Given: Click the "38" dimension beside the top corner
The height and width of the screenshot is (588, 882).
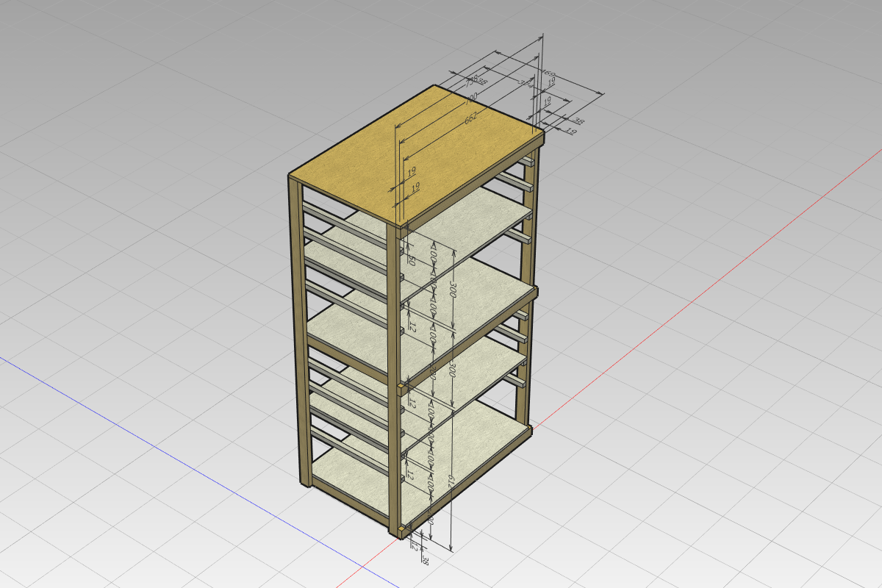Looking at the screenshot, I should [578, 122].
